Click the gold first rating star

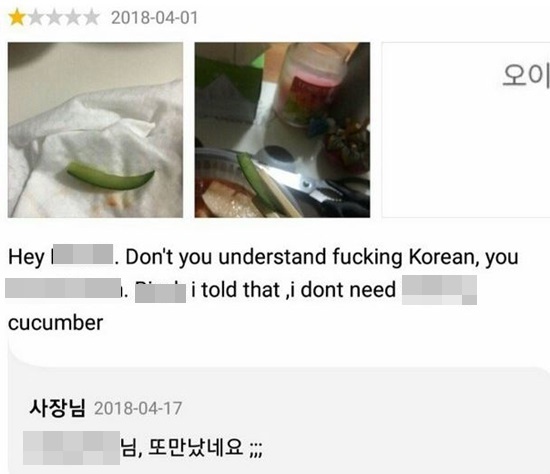pos(17,18)
